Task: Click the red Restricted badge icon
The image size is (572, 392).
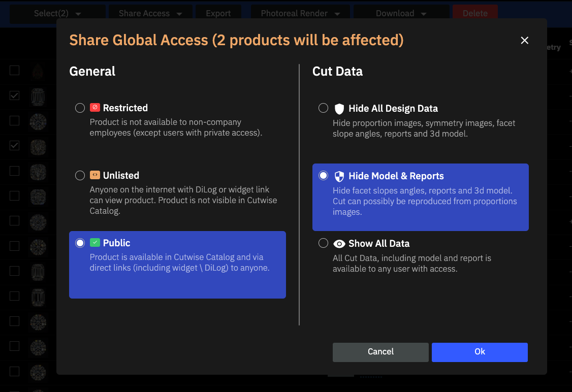Action: 95,107
